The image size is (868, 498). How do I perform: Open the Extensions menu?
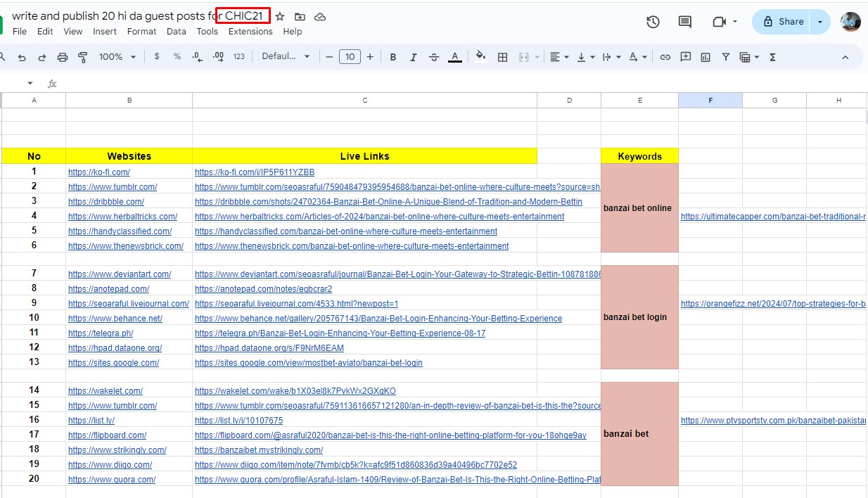coord(250,32)
